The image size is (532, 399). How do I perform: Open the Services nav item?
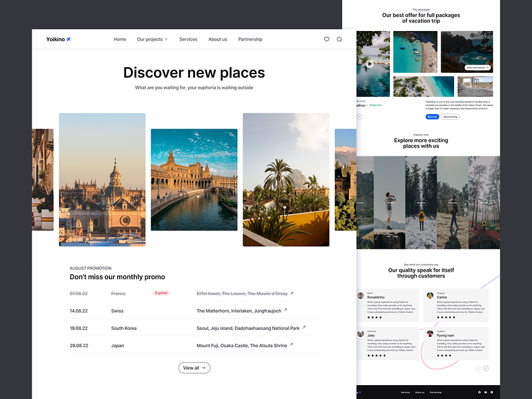coord(188,39)
